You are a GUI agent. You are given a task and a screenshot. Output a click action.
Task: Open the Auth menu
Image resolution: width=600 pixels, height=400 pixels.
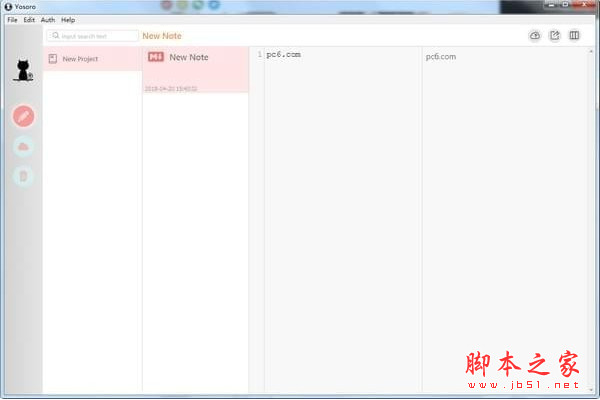[48, 20]
